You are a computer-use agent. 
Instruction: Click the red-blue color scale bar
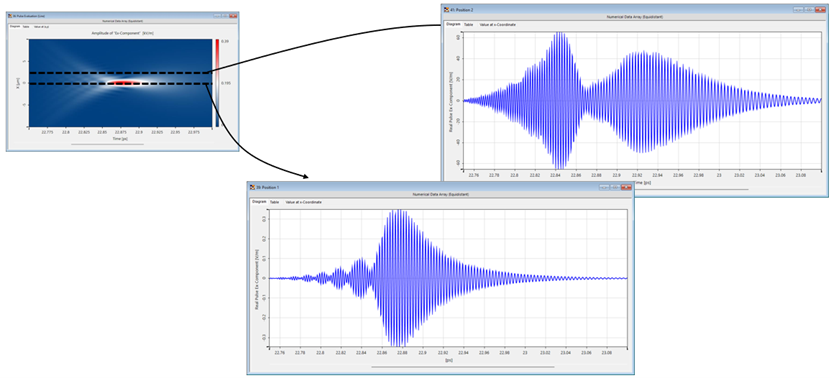[x=216, y=83]
